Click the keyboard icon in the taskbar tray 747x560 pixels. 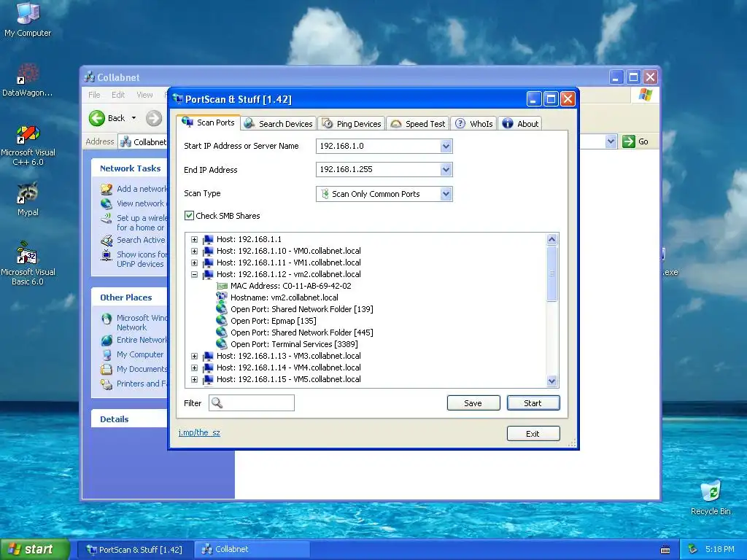click(x=665, y=550)
